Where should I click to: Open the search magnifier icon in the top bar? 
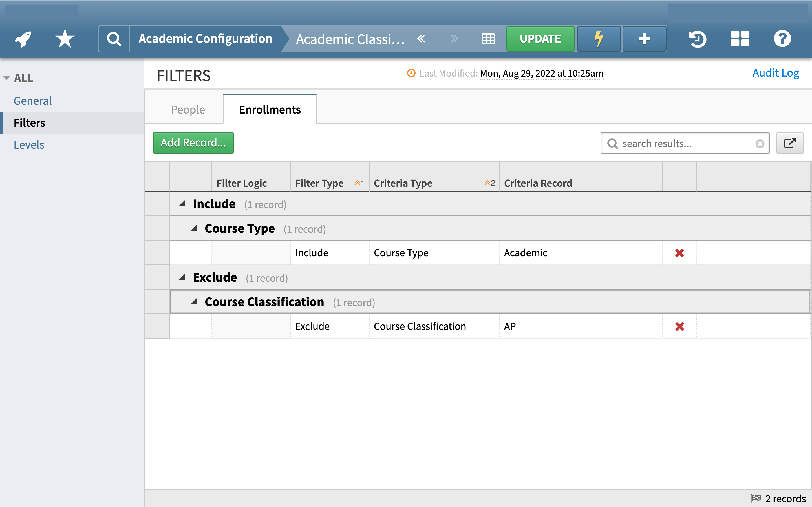point(114,38)
